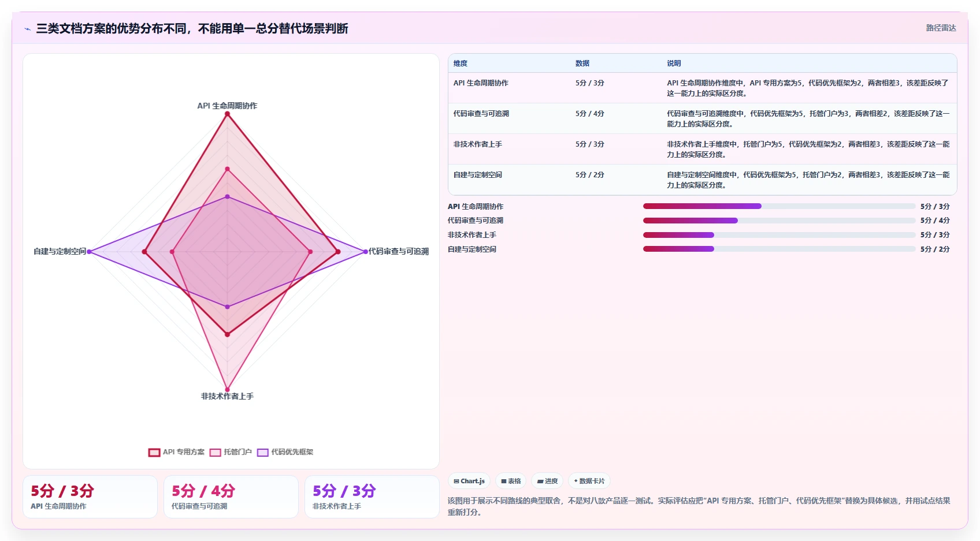Click the 非技术作者上手 axis label on the radar
Viewport: 980px width, 541px height.
pyautogui.click(x=227, y=396)
